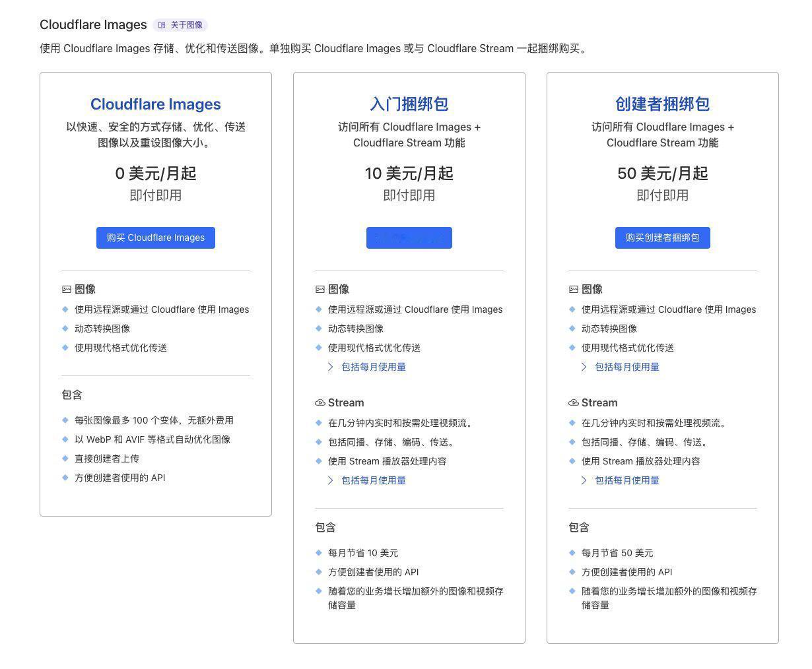Expand 包括每月使用量 under Stream in 入门捆绑包
The image size is (812, 669).
pos(367,480)
